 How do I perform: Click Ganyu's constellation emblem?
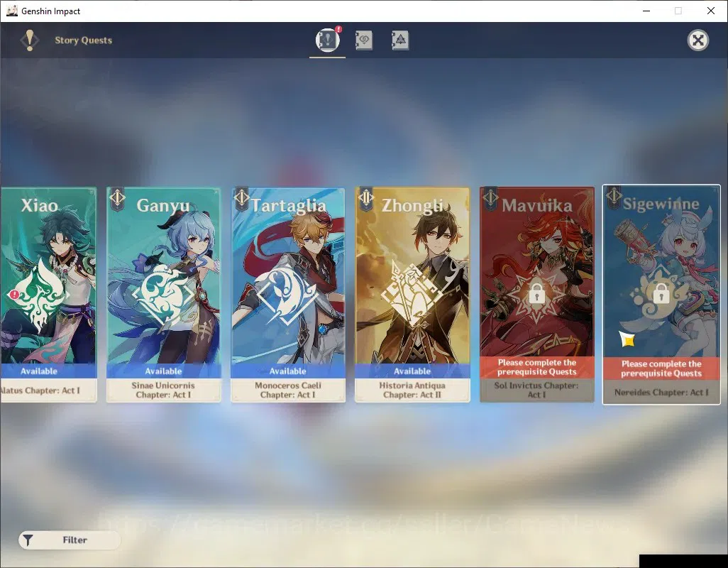(163, 294)
